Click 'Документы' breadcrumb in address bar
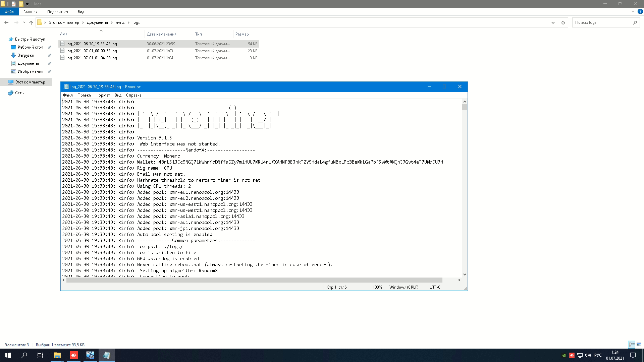 (97, 22)
